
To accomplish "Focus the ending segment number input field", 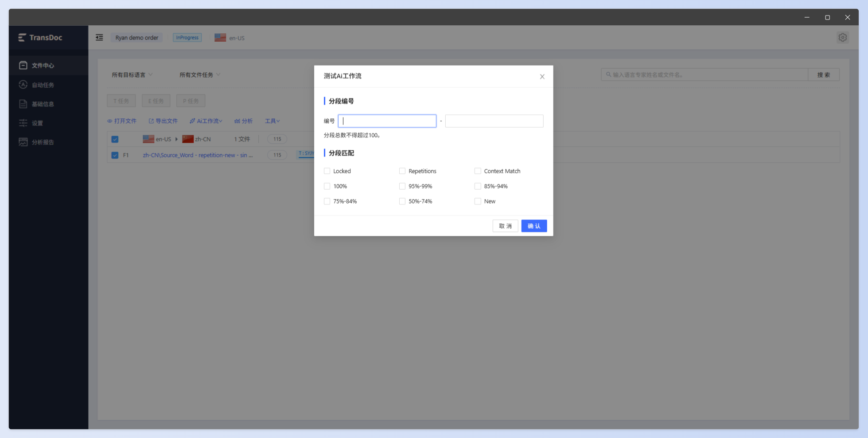I will (x=494, y=121).
